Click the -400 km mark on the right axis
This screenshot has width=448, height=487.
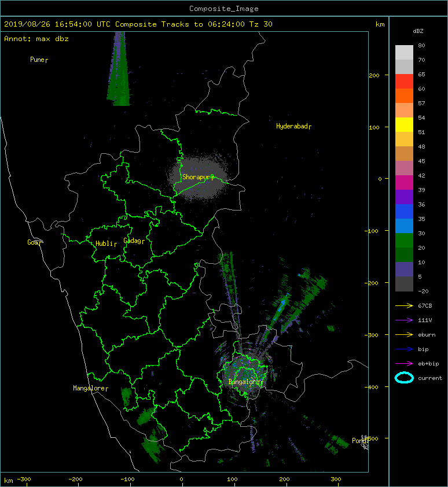(x=371, y=387)
